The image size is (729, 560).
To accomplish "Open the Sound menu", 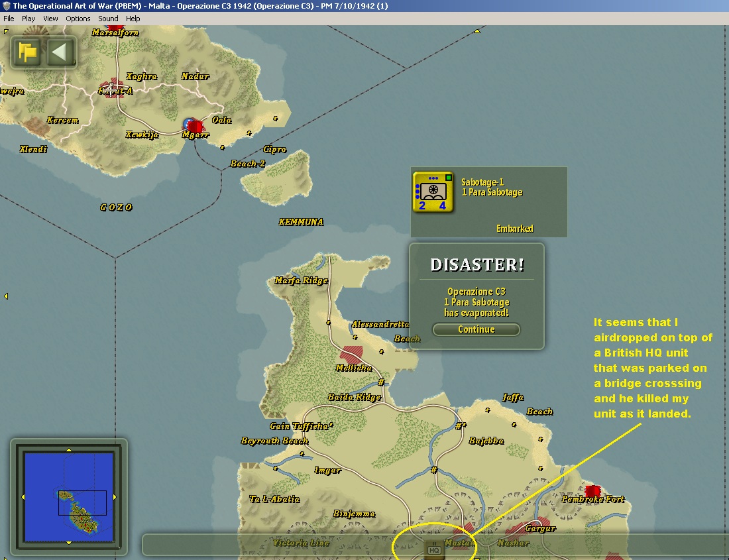I will point(108,19).
